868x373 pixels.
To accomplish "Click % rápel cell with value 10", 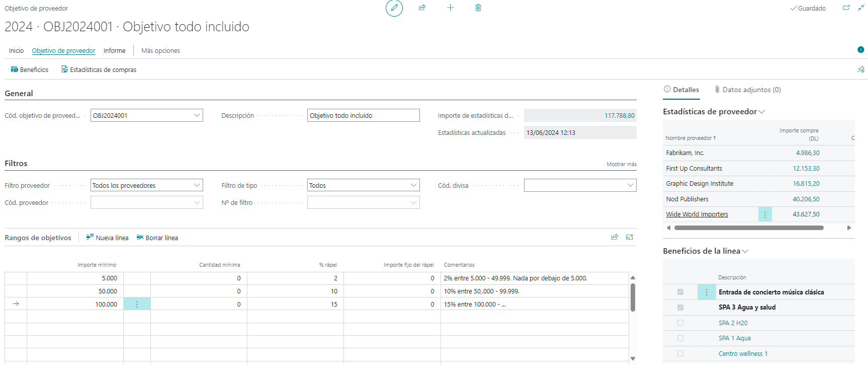I will [x=295, y=291].
